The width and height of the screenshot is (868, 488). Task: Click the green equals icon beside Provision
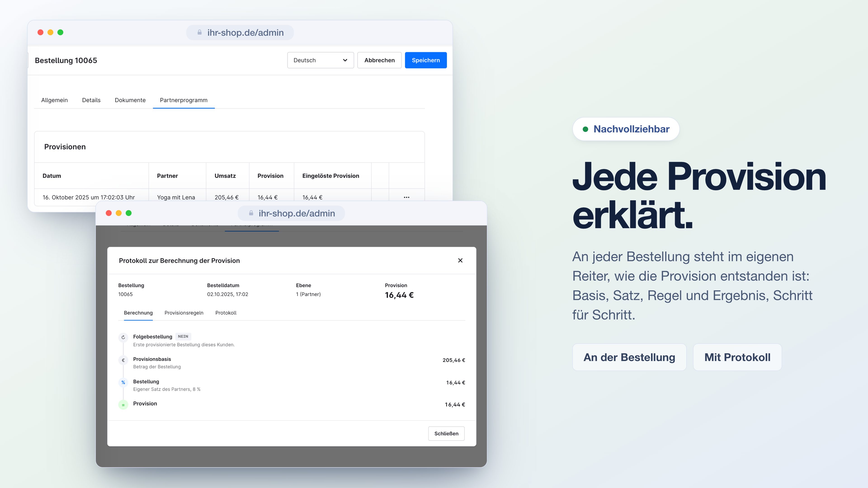(123, 405)
